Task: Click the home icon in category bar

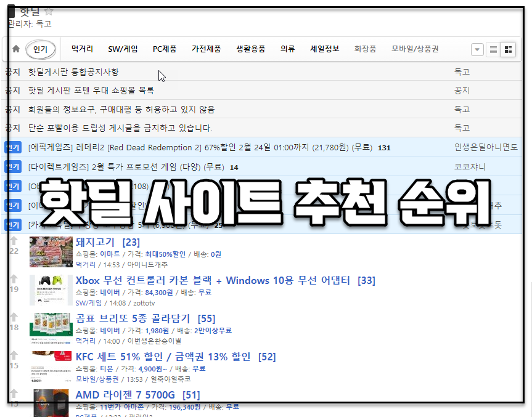Action: click(16, 49)
